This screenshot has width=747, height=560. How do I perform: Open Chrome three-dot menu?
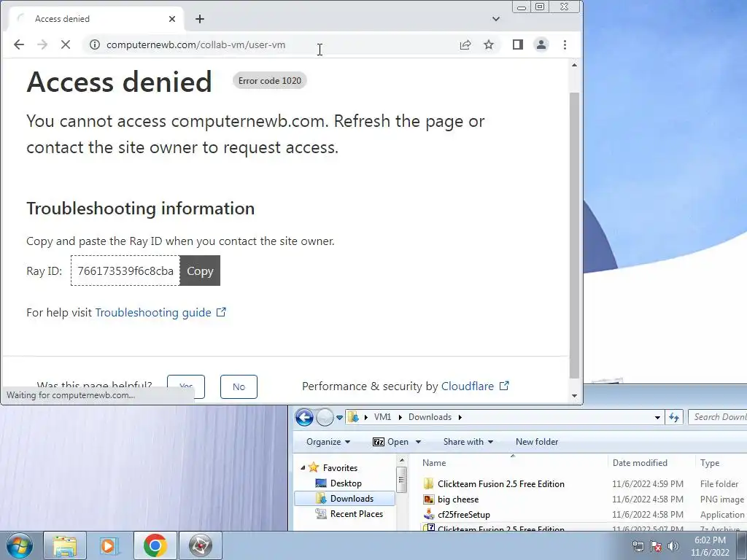tap(565, 44)
